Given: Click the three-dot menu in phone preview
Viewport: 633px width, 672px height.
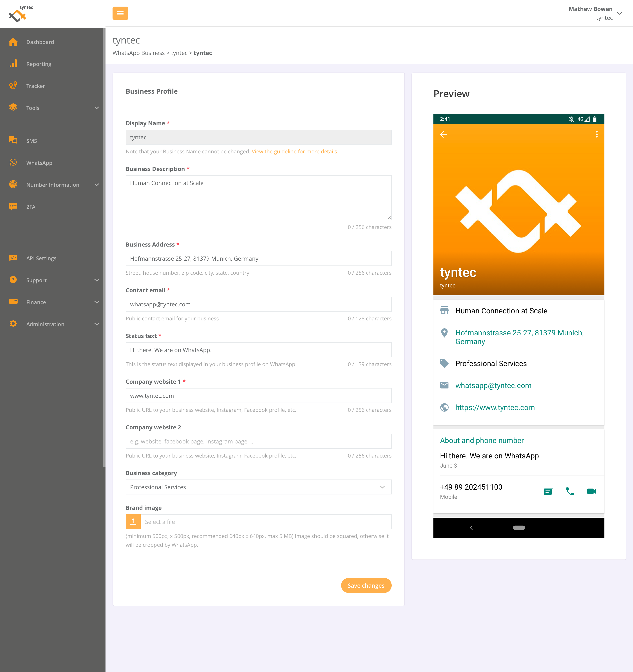Looking at the screenshot, I should (597, 134).
